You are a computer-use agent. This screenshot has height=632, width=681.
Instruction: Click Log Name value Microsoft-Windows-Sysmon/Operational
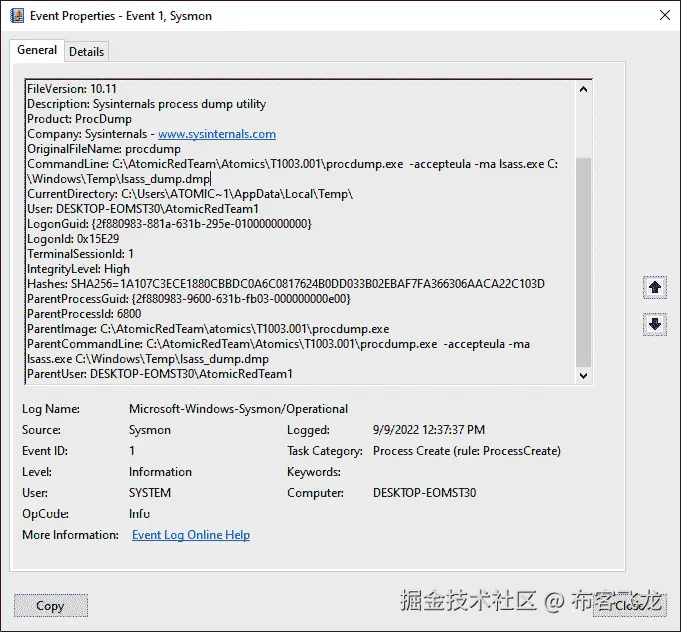(238, 409)
